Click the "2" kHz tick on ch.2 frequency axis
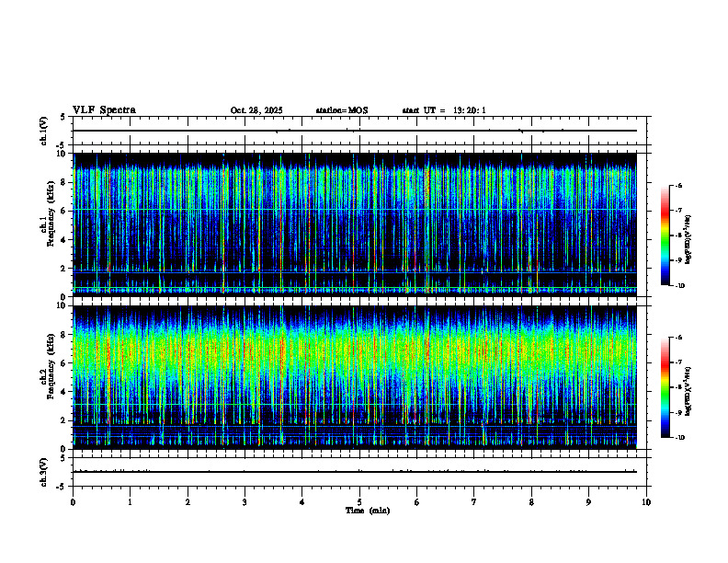The height and width of the screenshot is (563, 728). (64, 420)
